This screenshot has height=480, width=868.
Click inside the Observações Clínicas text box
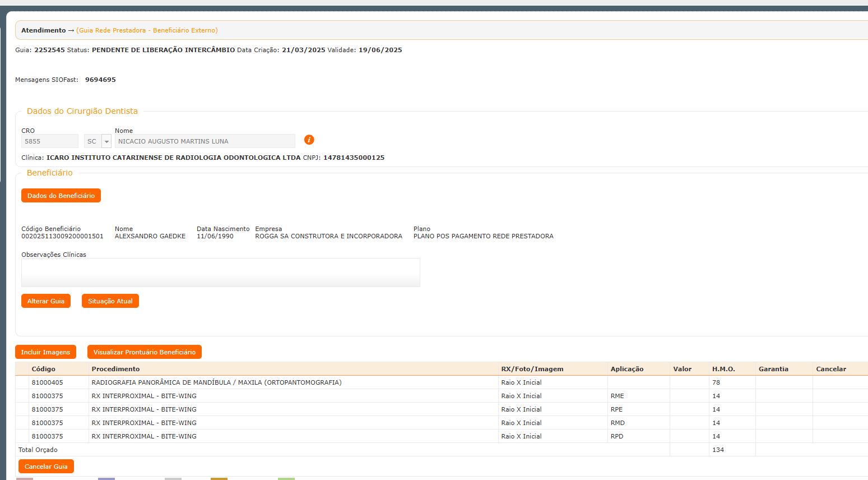[x=220, y=273]
